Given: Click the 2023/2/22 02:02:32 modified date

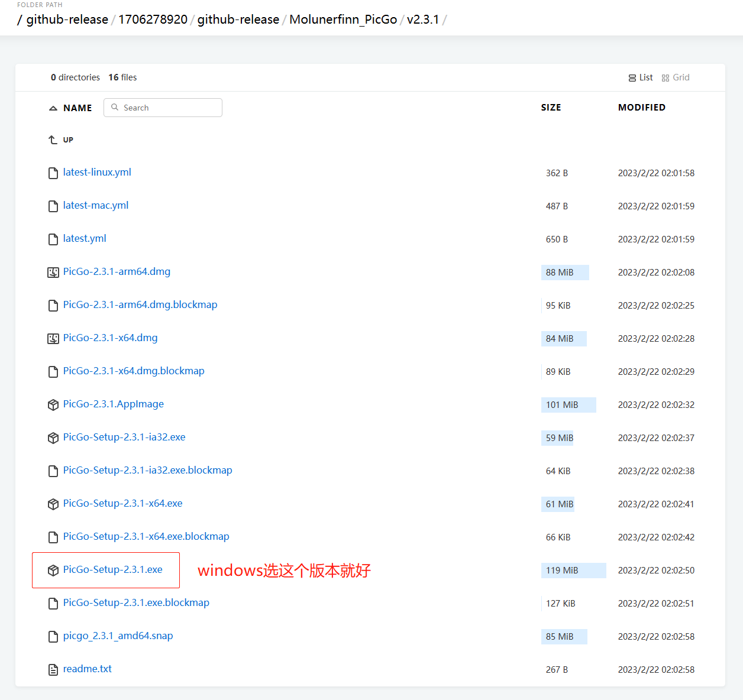Looking at the screenshot, I should point(656,405).
